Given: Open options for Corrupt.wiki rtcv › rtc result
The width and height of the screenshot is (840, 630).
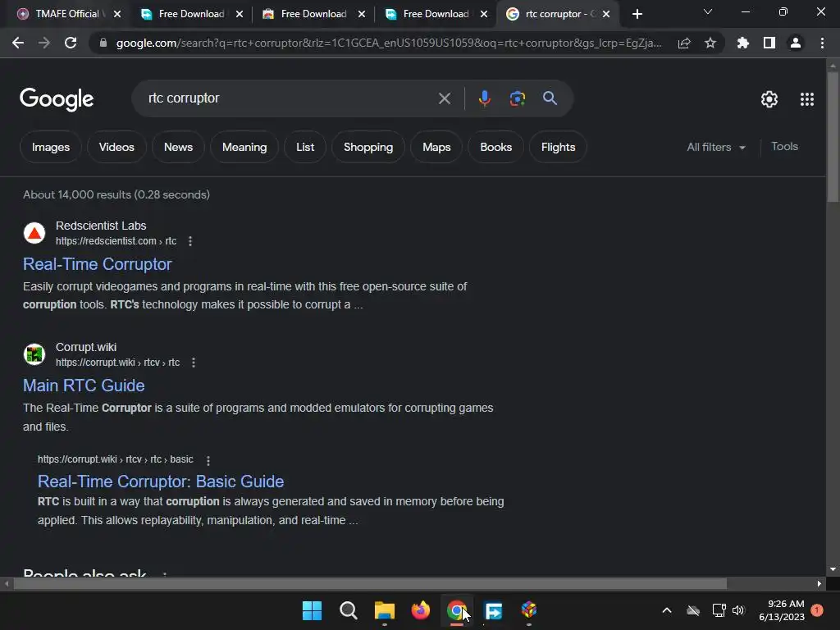Looking at the screenshot, I should pos(194,363).
